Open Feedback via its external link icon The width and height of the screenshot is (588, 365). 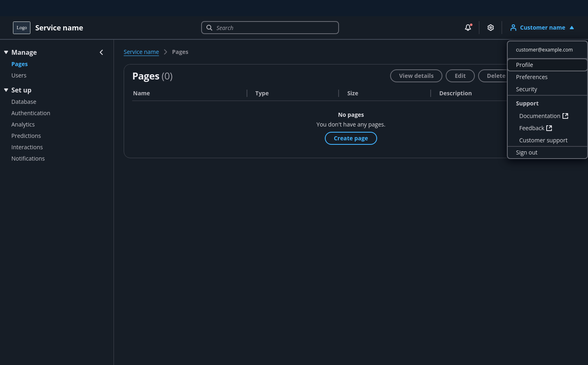(x=549, y=128)
